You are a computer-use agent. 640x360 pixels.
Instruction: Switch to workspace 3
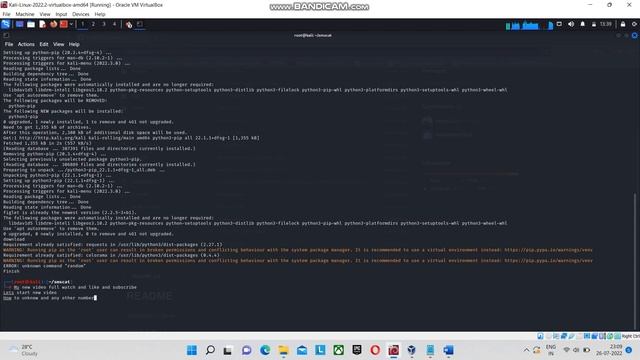point(104,24)
